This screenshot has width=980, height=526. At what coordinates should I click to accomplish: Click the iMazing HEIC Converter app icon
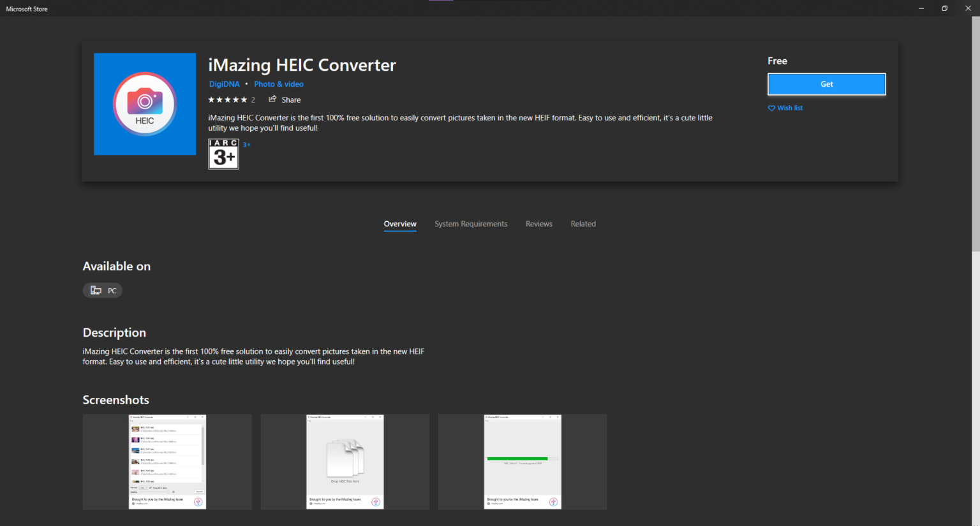tap(144, 103)
